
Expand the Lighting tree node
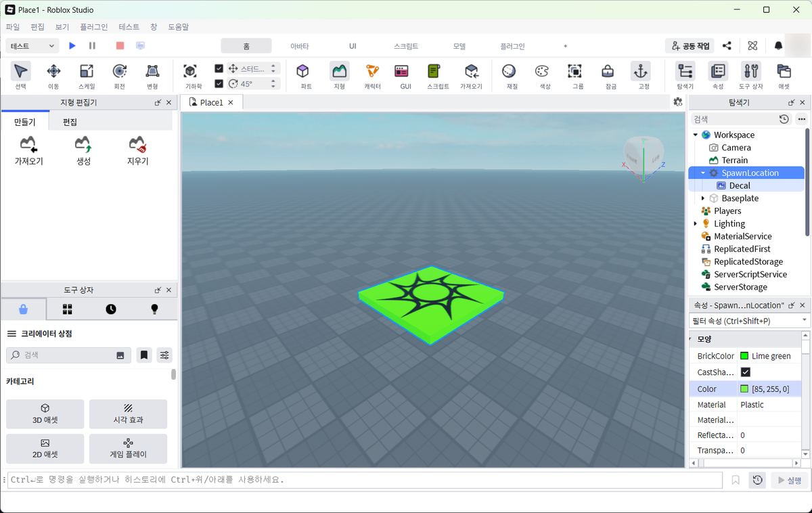click(x=695, y=223)
